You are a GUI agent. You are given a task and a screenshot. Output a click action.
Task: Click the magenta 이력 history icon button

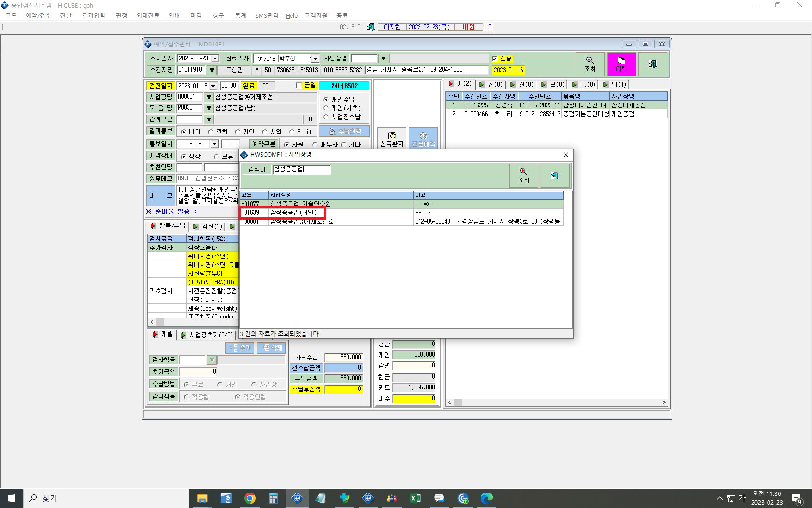[x=621, y=64]
